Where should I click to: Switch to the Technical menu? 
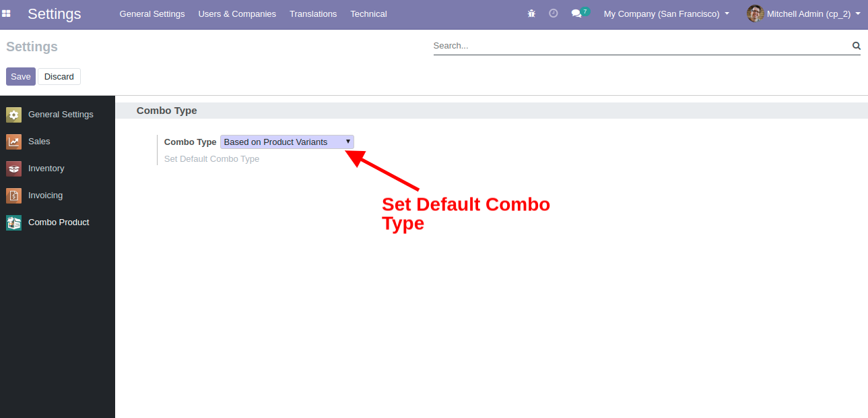click(x=368, y=13)
